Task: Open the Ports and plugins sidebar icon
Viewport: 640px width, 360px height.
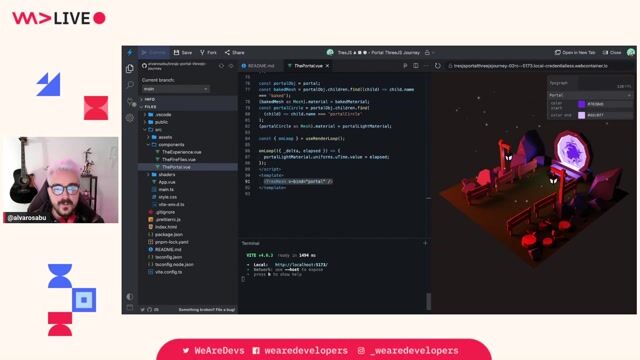Action: pyautogui.click(x=131, y=102)
